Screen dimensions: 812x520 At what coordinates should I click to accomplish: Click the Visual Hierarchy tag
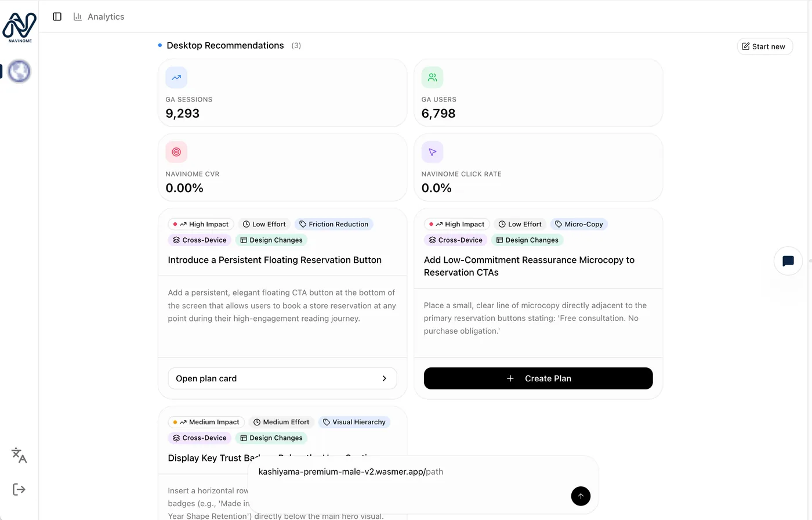[354, 422]
